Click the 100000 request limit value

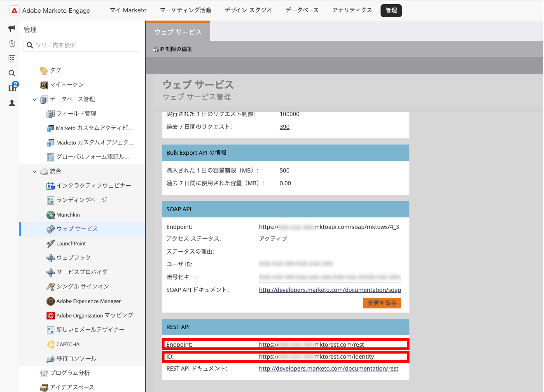289,114
